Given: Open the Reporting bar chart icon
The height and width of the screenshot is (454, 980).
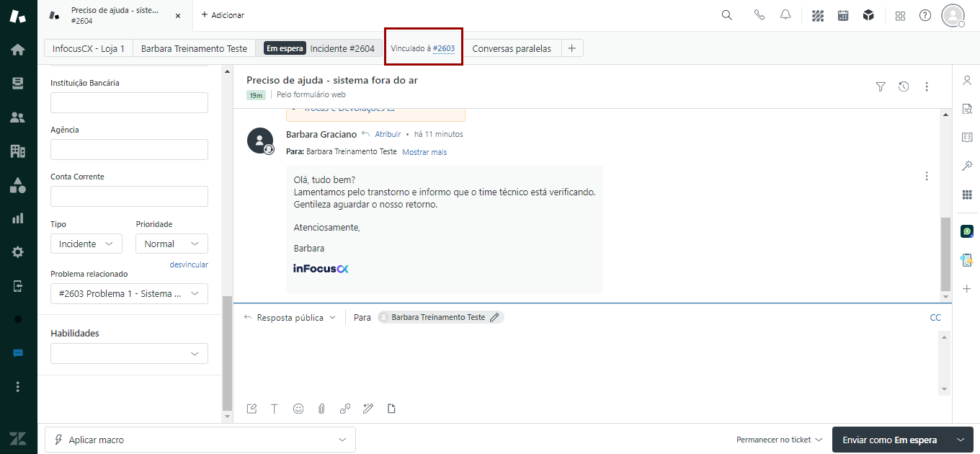Looking at the screenshot, I should click(x=18, y=218).
